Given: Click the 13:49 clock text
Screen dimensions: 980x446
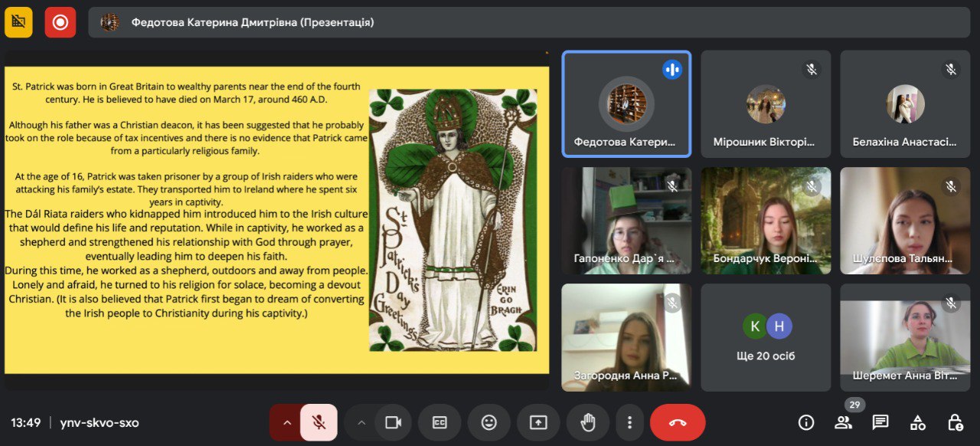Looking at the screenshot, I should (x=25, y=422).
